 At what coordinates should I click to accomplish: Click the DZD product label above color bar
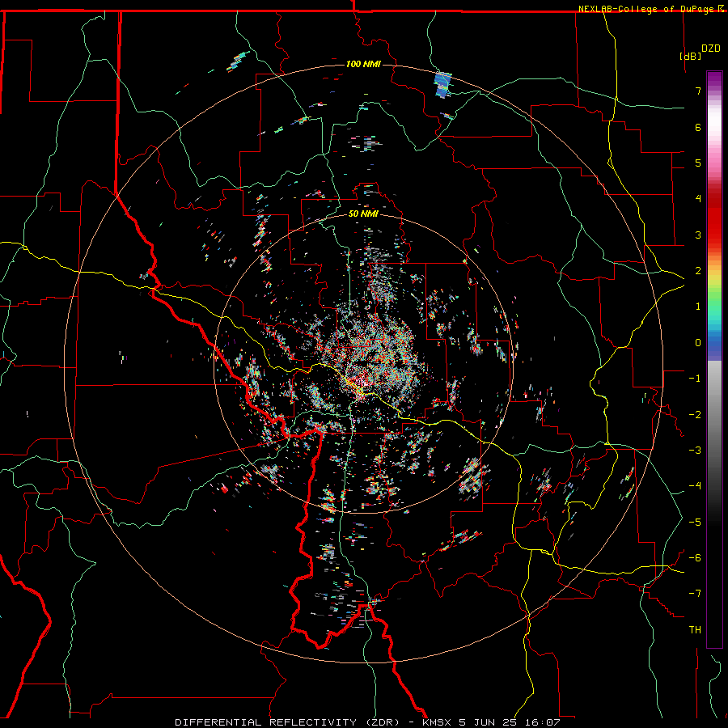(711, 49)
